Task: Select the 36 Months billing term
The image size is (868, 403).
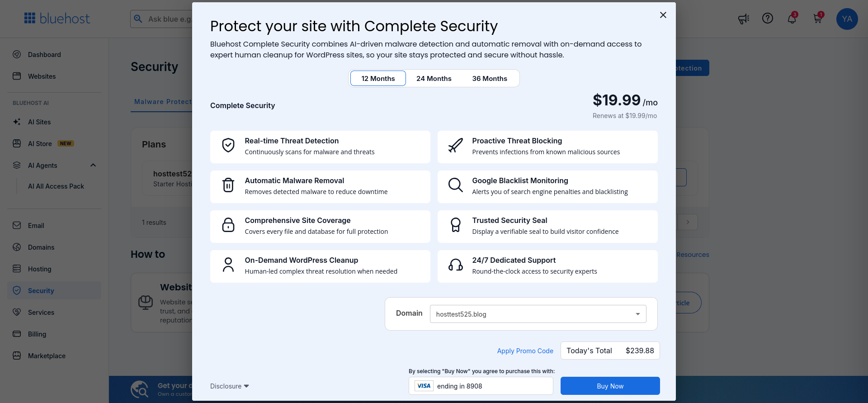Action: (x=490, y=78)
